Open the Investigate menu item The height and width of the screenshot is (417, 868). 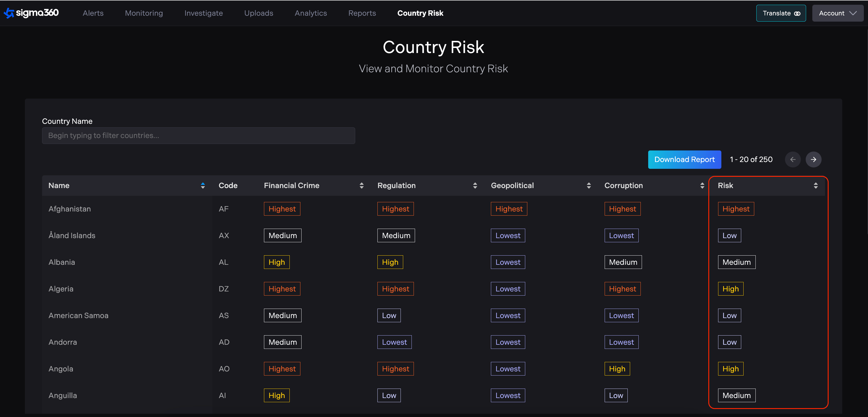pyautogui.click(x=203, y=13)
